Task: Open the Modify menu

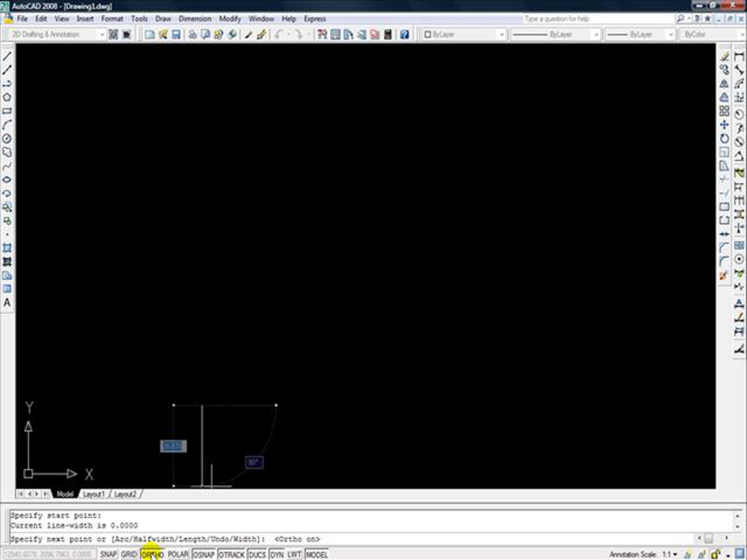Action: pos(230,19)
